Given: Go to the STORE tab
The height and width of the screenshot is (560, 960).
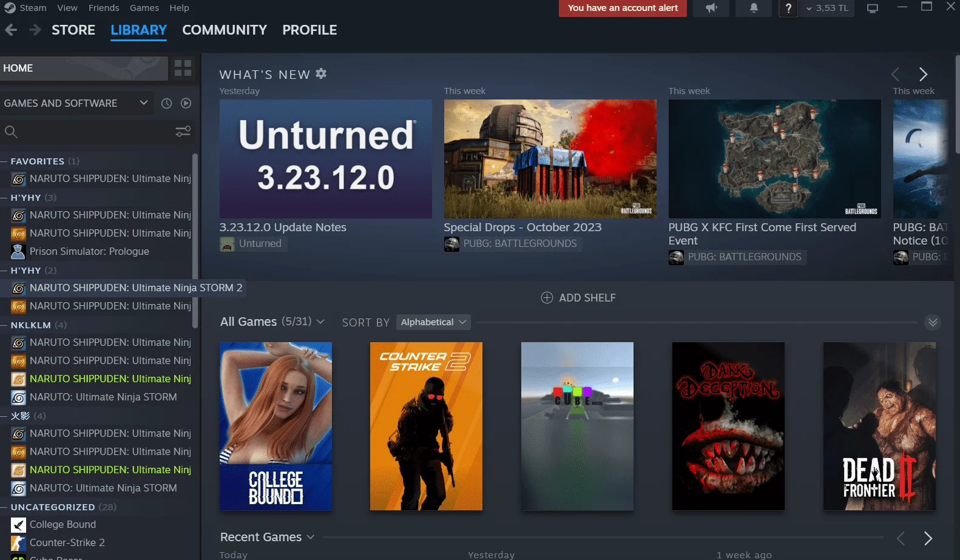Looking at the screenshot, I should click(73, 30).
